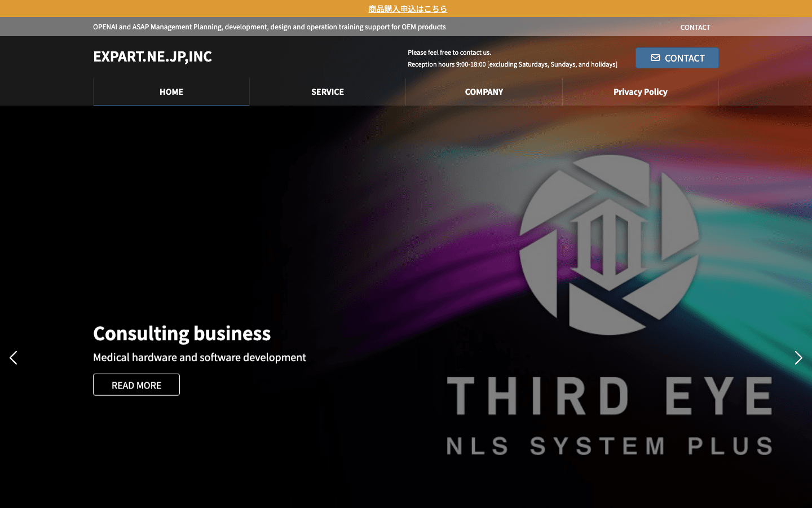Follow the 商品購入申込はこちら link

pos(408,8)
